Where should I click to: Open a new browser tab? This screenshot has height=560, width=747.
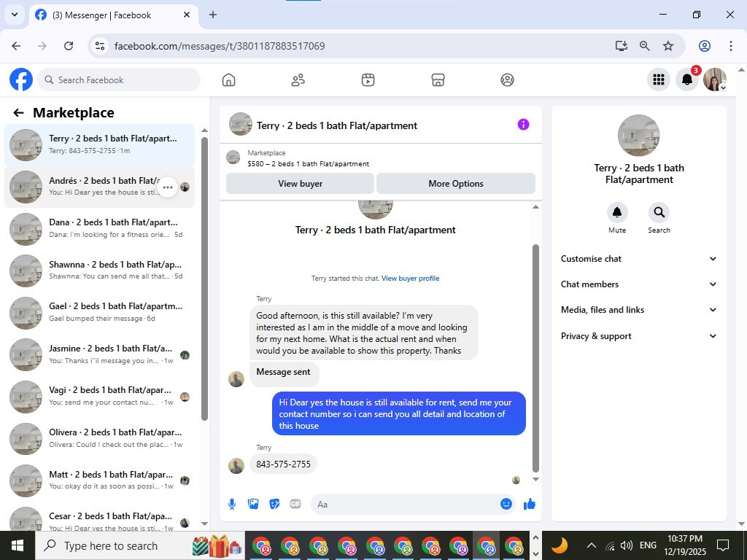(x=213, y=15)
